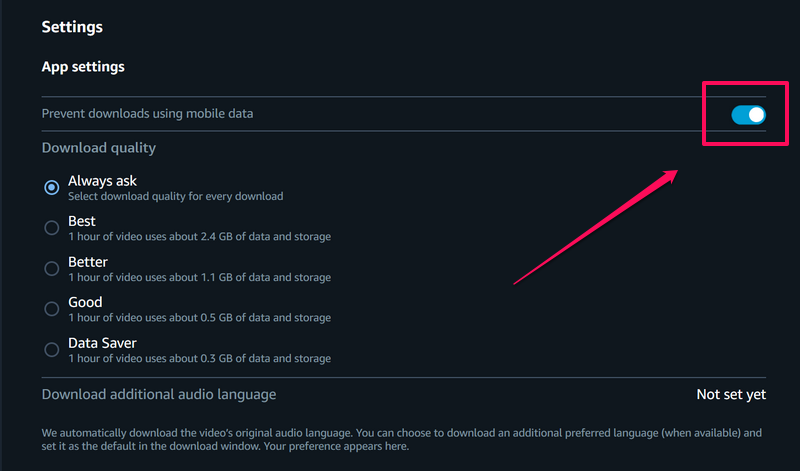Click the Prevent downloads using mobile data label

point(147,114)
